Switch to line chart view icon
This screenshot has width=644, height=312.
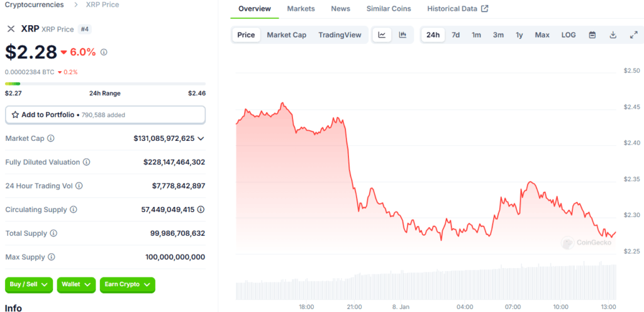pos(382,35)
